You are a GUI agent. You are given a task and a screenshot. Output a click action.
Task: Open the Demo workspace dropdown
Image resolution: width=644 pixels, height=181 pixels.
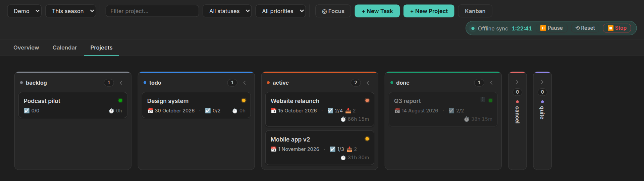coord(24,11)
